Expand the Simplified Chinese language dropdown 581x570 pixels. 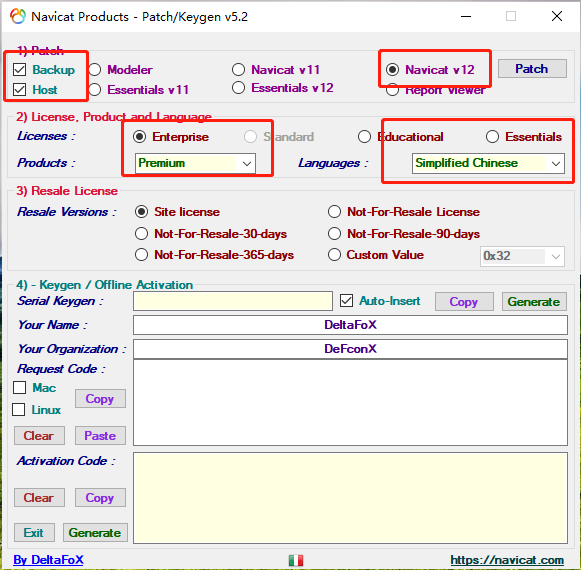click(x=488, y=163)
